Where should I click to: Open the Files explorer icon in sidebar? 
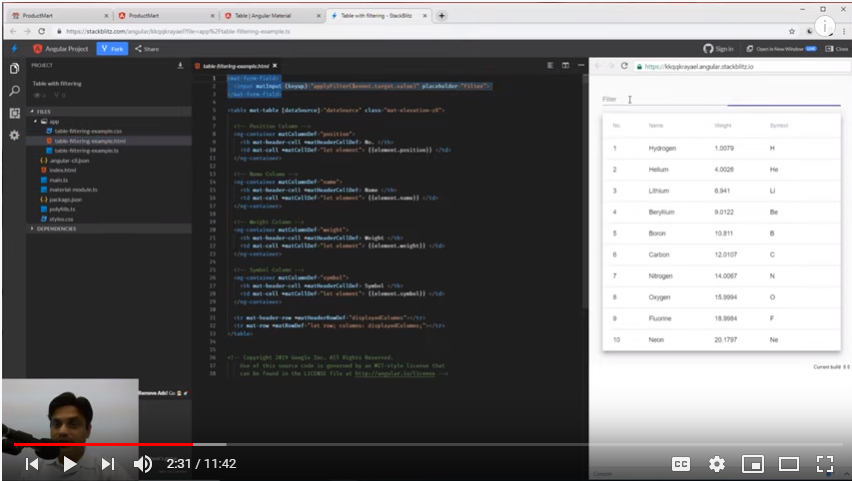pyautogui.click(x=14, y=69)
